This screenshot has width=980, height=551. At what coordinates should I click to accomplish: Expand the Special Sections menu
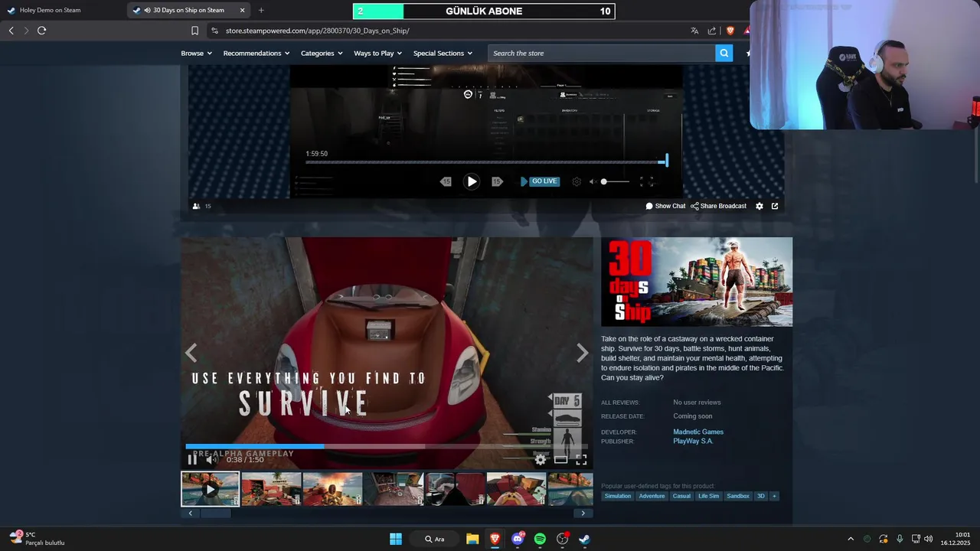[443, 53]
